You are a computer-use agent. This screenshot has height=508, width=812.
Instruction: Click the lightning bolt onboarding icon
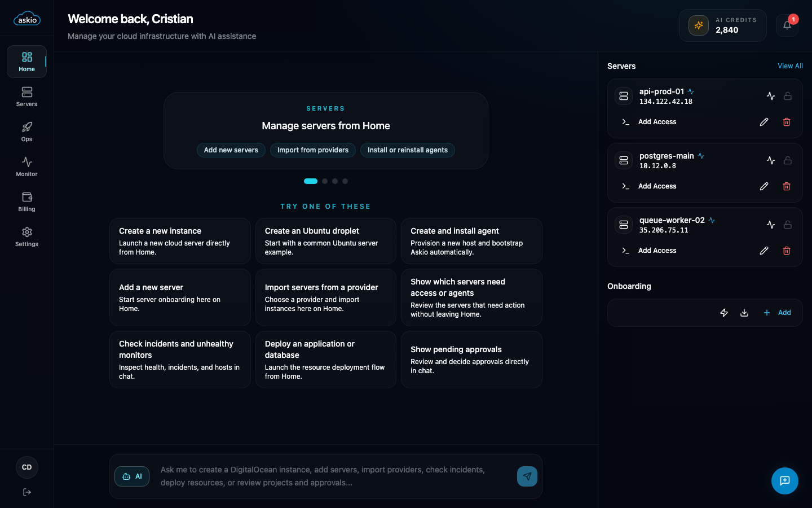[x=724, y=313]
